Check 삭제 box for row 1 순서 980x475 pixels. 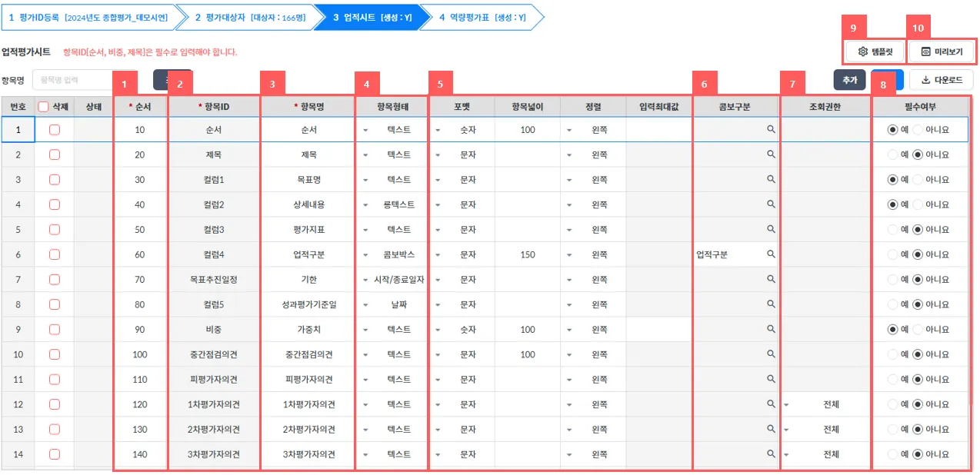coord(55,130)
